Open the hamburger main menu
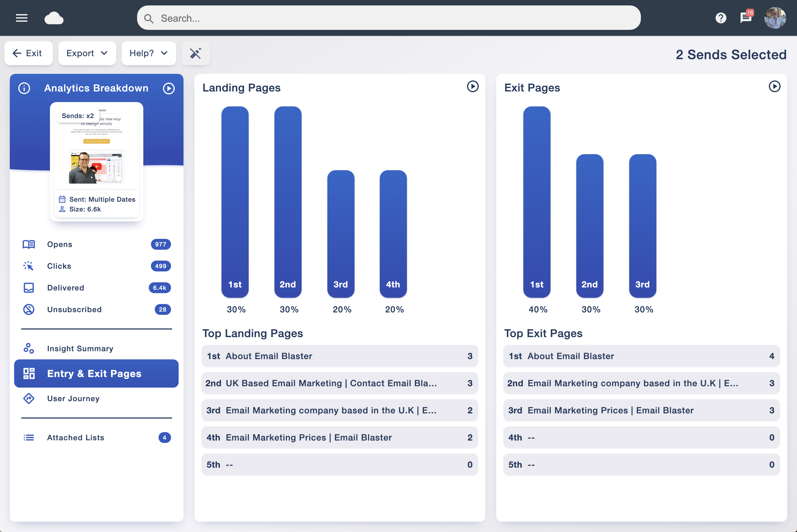Image resolution: width=797 pixels, height=532 pixels. coord(22,18)
